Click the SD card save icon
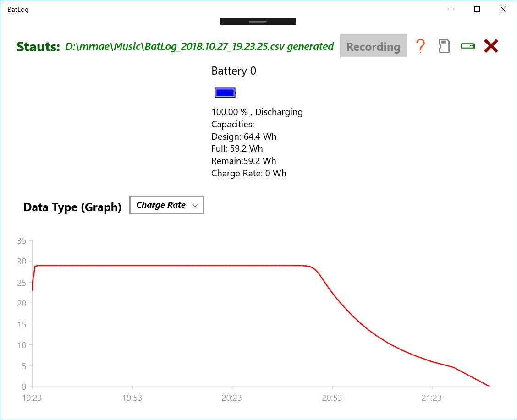Screen dimensions: 517x420 click(444, 46)
